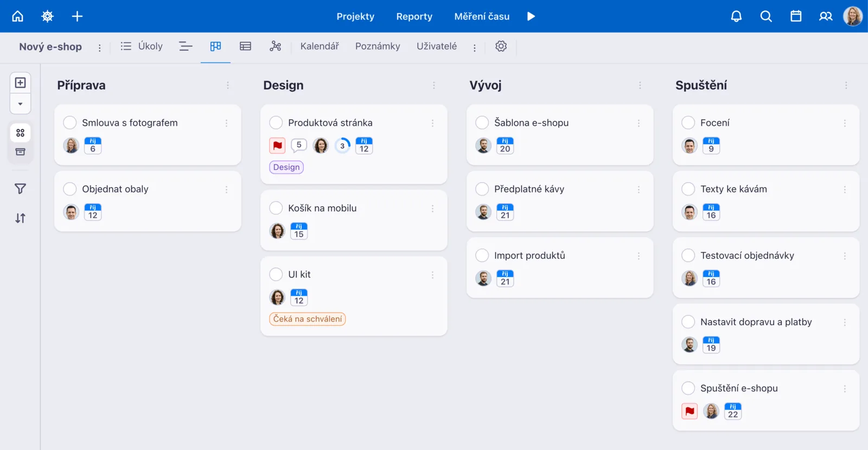The height and width of the screenshot is (450, 868).
Task: Switch to the table view icon
Action: [245, 47]
